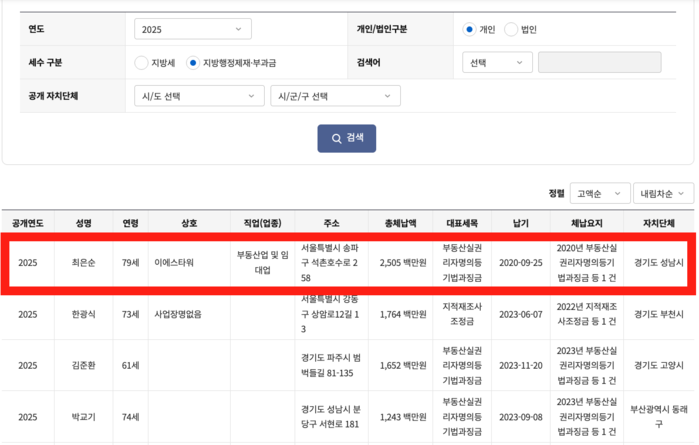Expand the 시/군/구 선택 dropdown

pyautogui.click(x=335, y=97)
